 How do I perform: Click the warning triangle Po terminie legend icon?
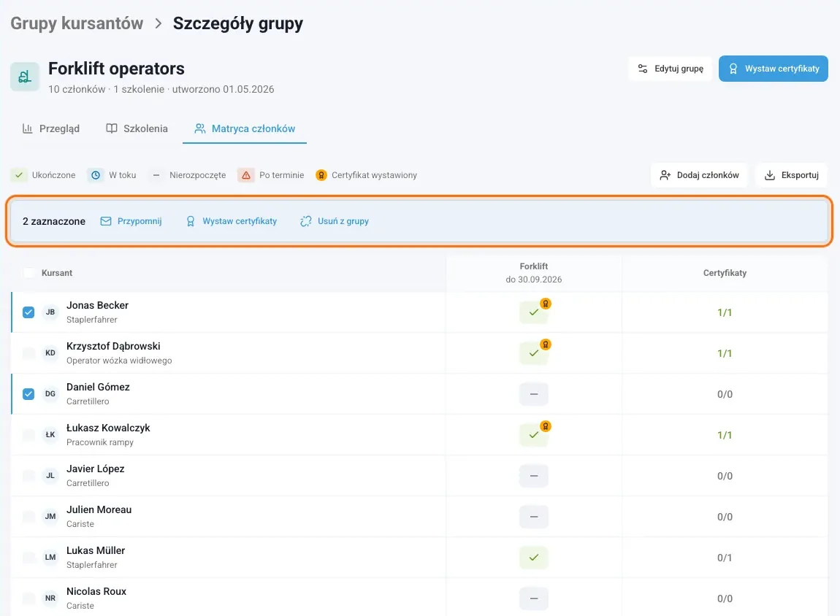point(246,175)
